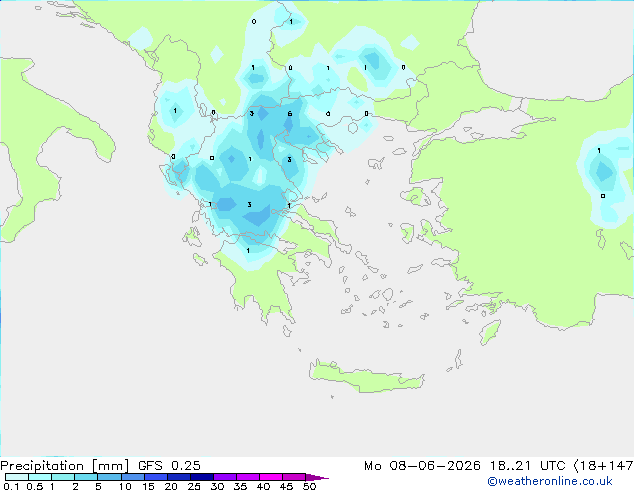
Task: Click the '6' precipitation value on map
Action: [x=290, y=114]
